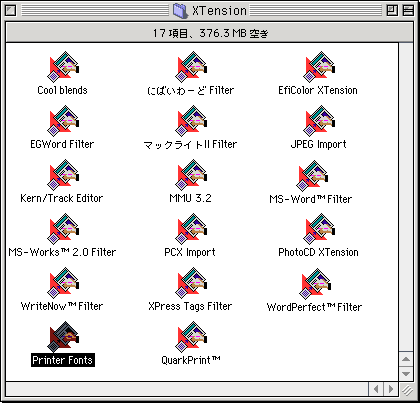Select the WriteNow Filter icon

tap(63, 283)
